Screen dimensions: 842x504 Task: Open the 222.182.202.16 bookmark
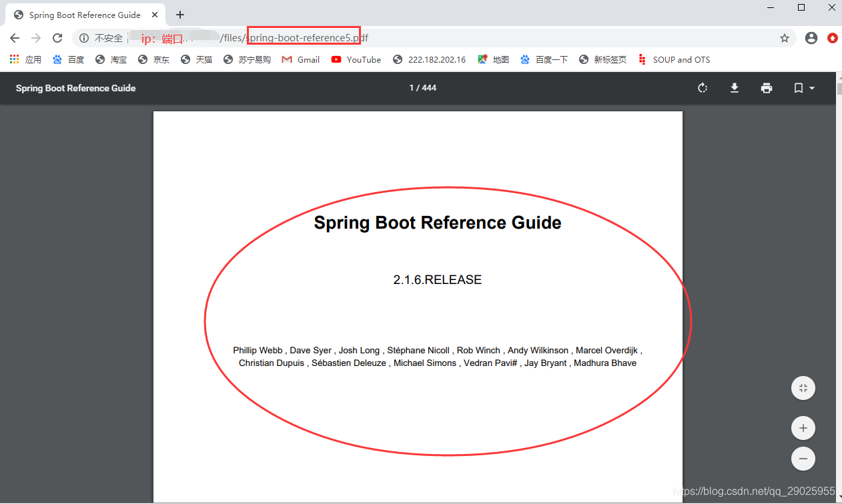(430, 59)
